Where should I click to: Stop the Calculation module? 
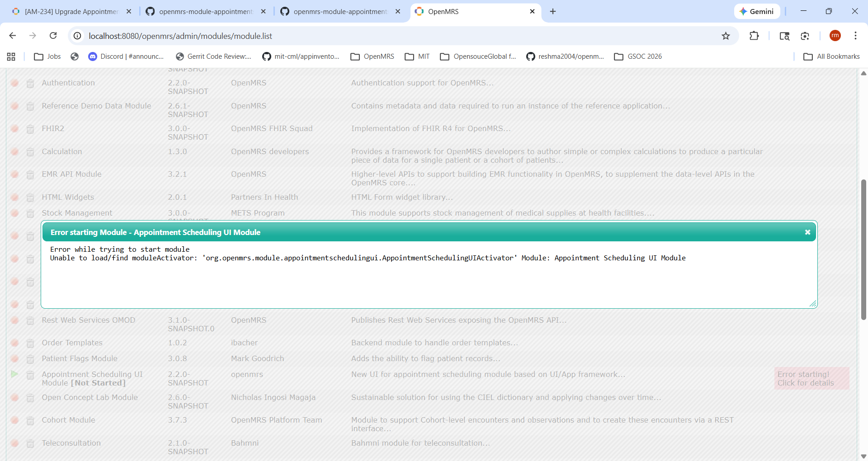click(14, 152)
